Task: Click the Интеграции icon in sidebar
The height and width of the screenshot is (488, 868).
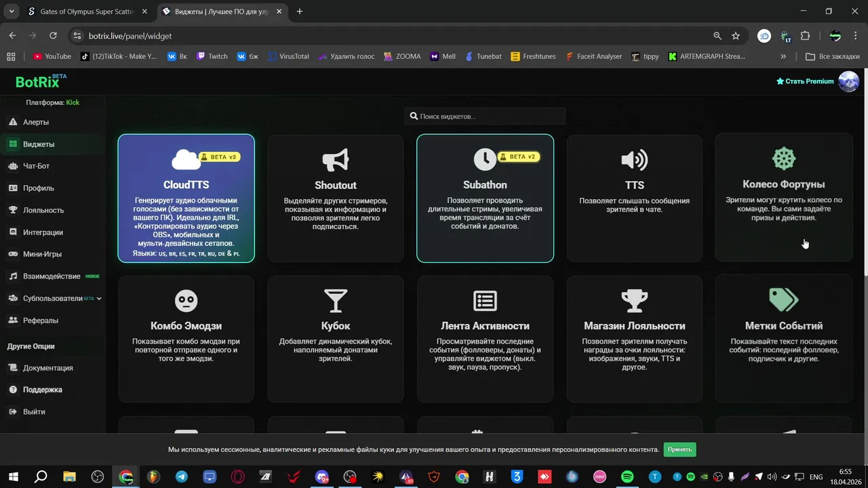Action: pos(13,232)
